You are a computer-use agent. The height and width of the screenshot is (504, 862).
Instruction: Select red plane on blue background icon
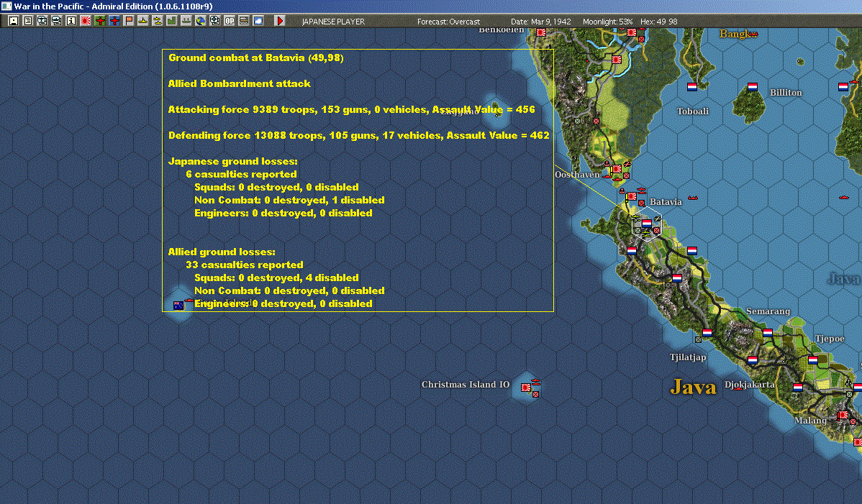pyautogui.click(x=114, y=21)
